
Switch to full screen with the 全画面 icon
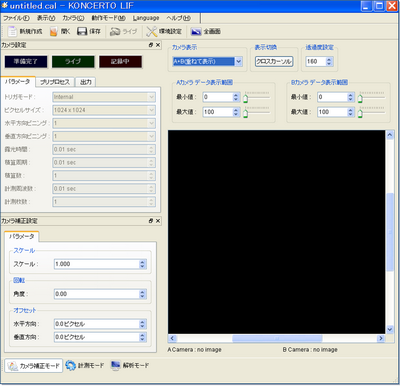coord(196,32)
